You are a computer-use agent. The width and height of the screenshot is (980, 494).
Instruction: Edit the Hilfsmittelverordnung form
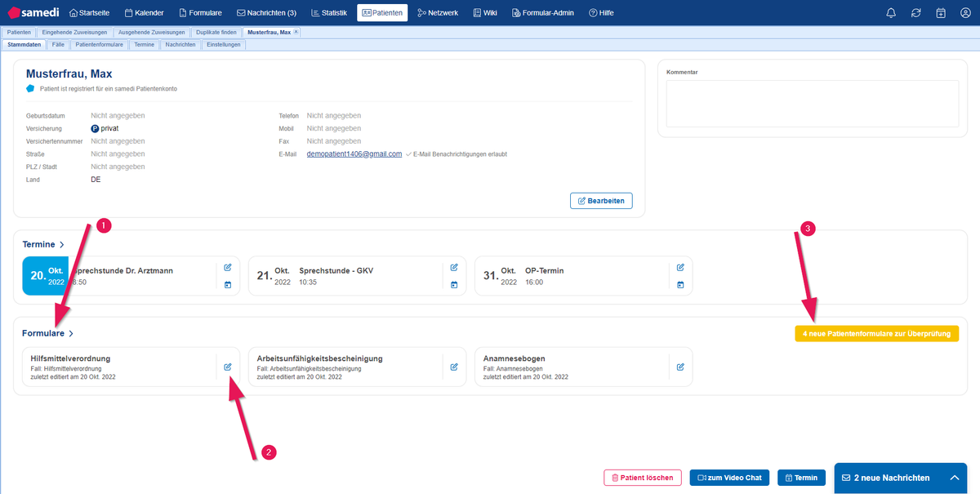coord(228,366)
